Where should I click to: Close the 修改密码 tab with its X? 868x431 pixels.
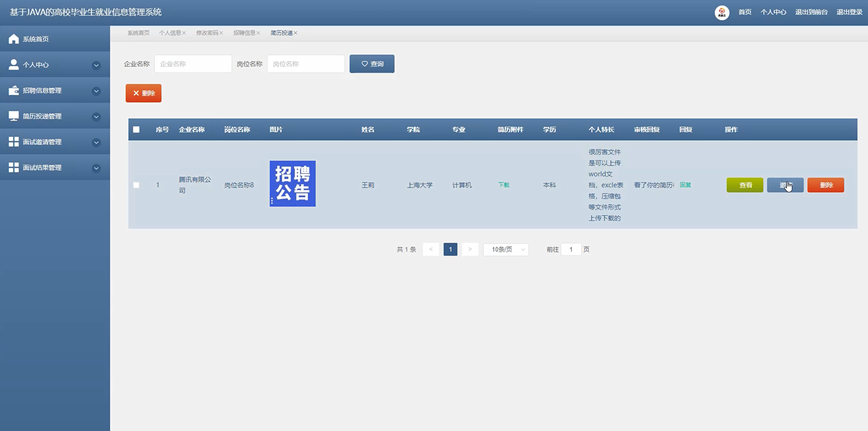[221, 33]
